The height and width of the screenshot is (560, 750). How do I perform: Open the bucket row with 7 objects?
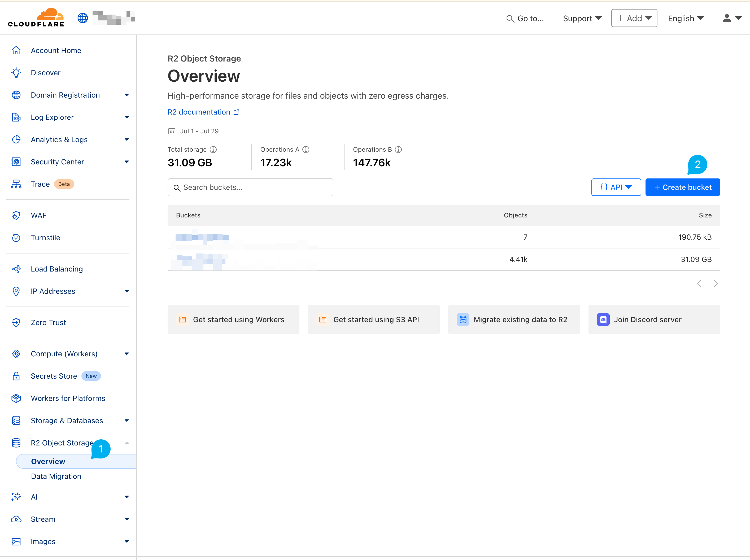443,237
